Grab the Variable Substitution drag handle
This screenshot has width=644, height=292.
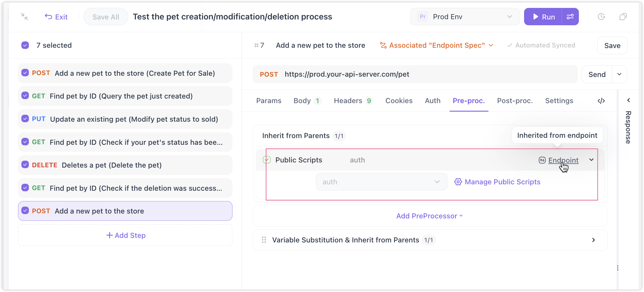pyautogui.click(x=264, y=240)
